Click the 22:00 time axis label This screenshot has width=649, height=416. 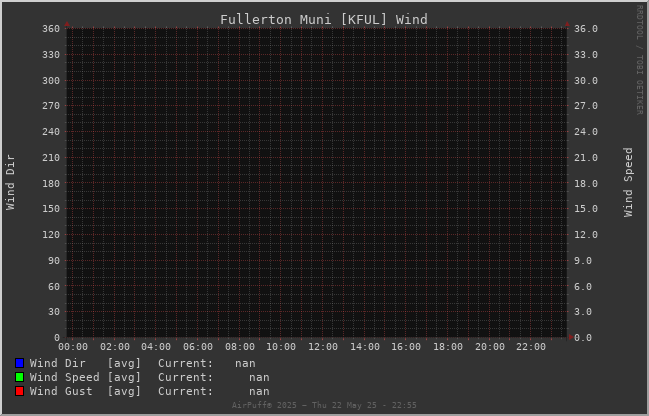click(531, 346)
